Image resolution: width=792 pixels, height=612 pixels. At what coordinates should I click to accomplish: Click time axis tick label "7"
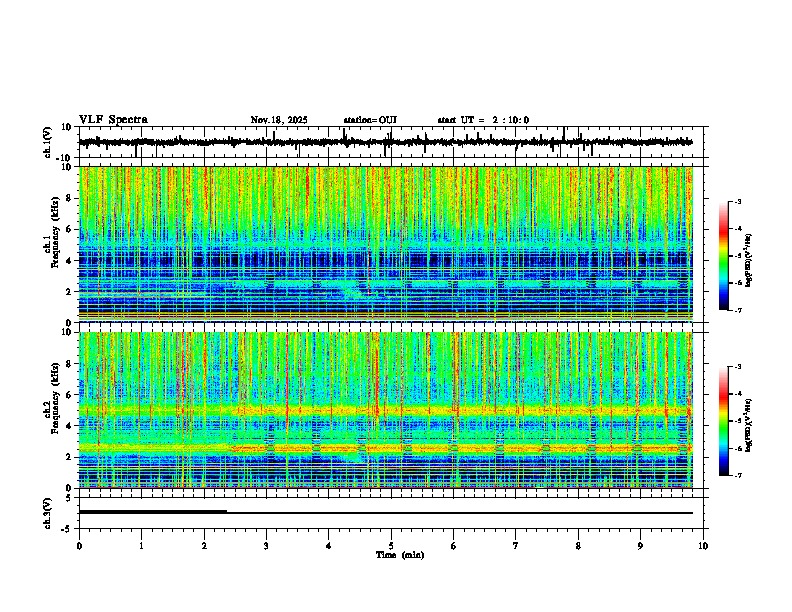pos(516,546)
